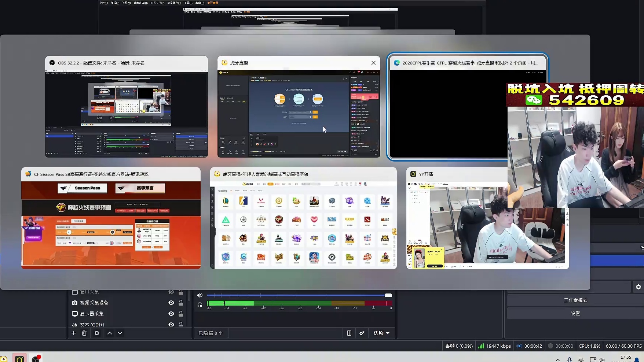Screen dimensions: 644x362
Task: Open advanced audio properties gears icon
Action: pos(362,333)
